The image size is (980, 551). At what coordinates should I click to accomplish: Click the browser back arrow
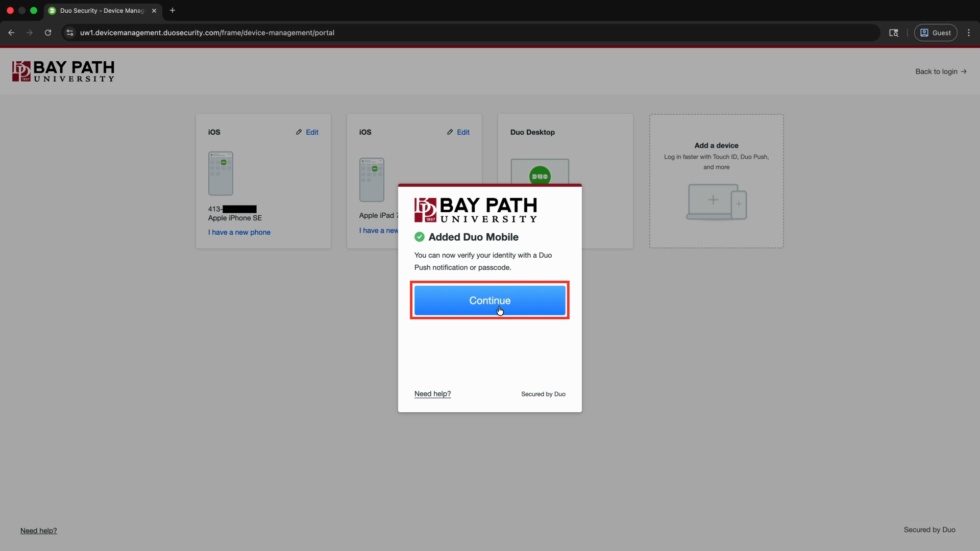[x=11, y=33]
